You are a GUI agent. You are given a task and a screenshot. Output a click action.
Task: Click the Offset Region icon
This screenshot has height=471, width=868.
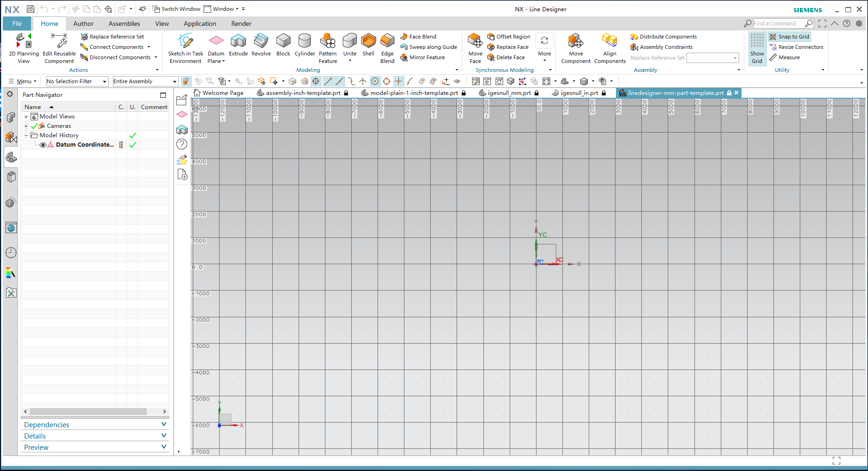click(491, 37)
